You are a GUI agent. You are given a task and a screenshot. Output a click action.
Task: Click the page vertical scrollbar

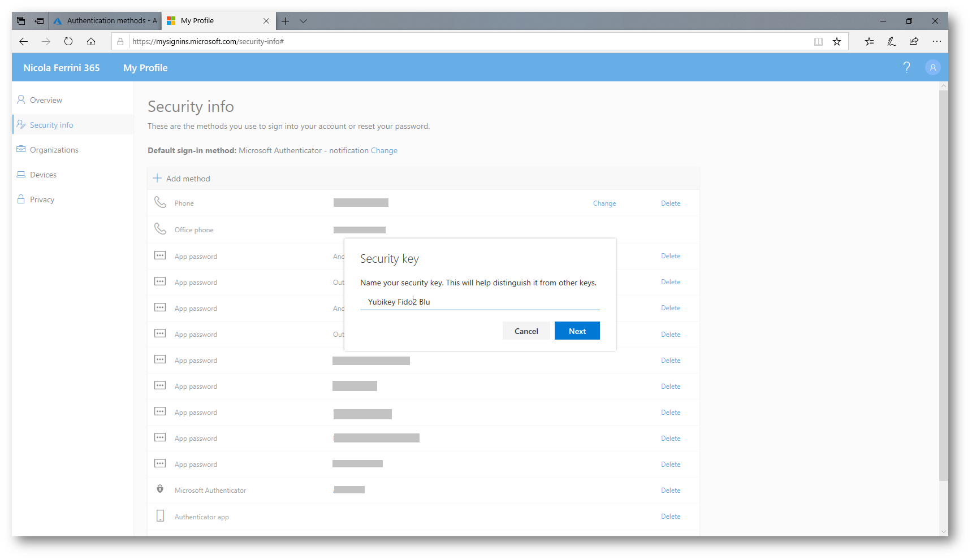click(x=943, y=285)
